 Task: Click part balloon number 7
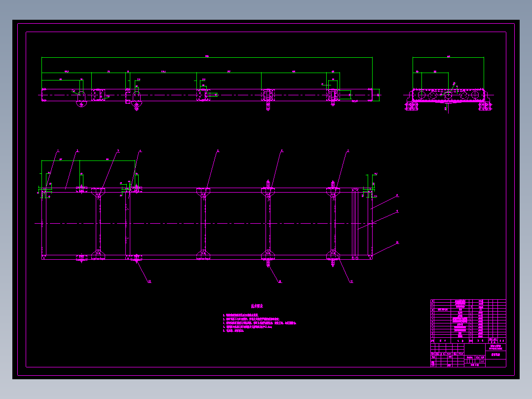(348, 151)
